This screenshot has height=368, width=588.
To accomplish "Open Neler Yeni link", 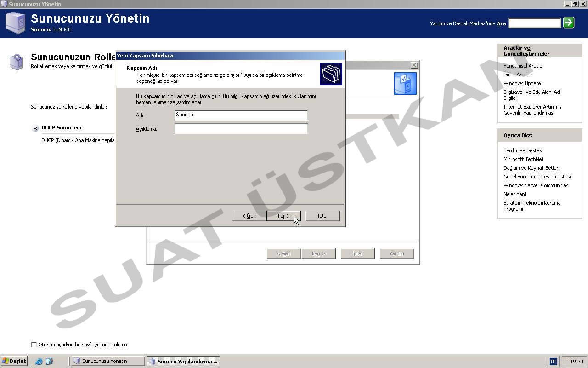I will [x=514, y=194].
